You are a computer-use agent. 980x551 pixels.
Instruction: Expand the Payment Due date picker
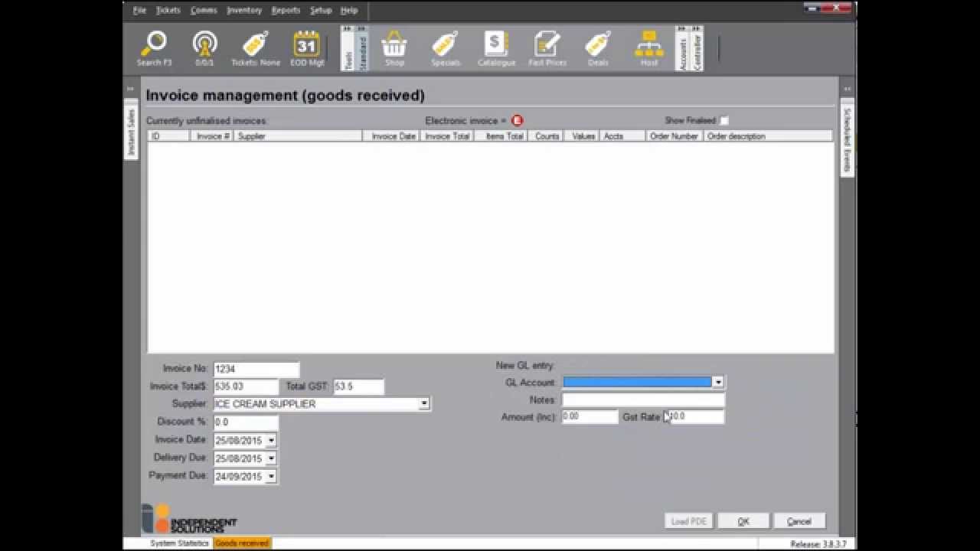pyautogui.click(x=271, y=476)
